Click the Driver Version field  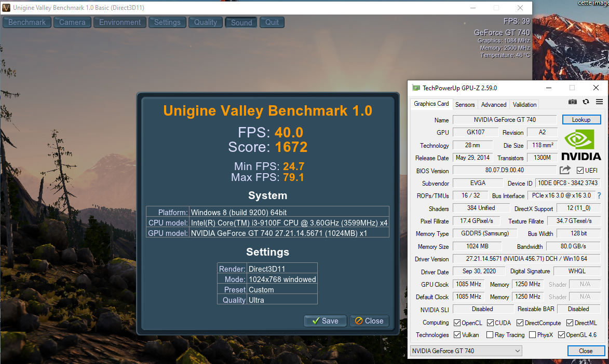click(526, 259)
